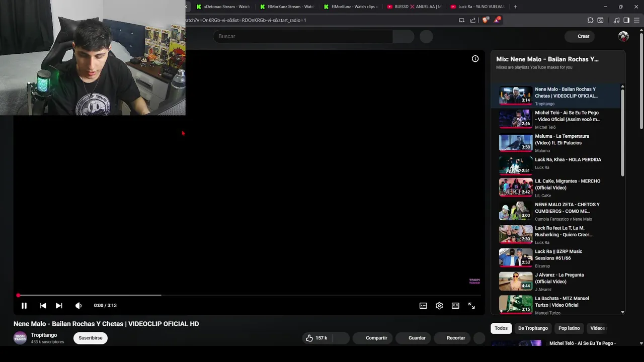Like the video showing 157 k
The height and width of the screenshot is (362, 644).
(316, 338)
